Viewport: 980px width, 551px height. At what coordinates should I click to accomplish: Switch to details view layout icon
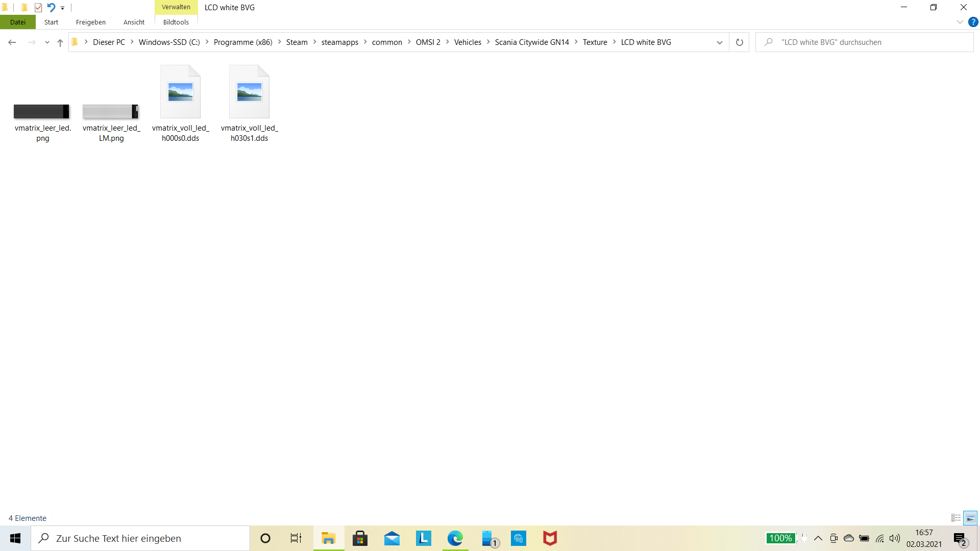click(956, 518)
